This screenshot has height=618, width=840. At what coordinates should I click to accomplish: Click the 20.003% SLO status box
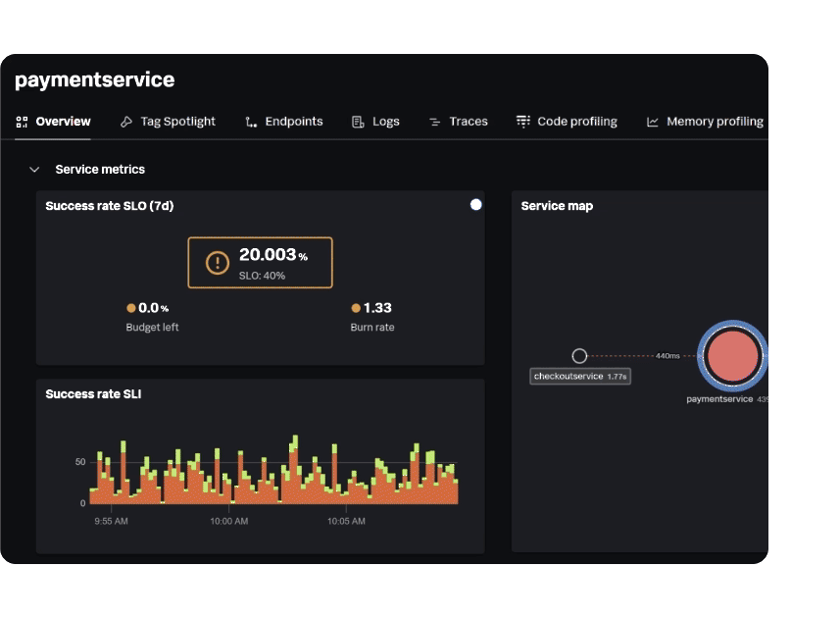[260, 263]
